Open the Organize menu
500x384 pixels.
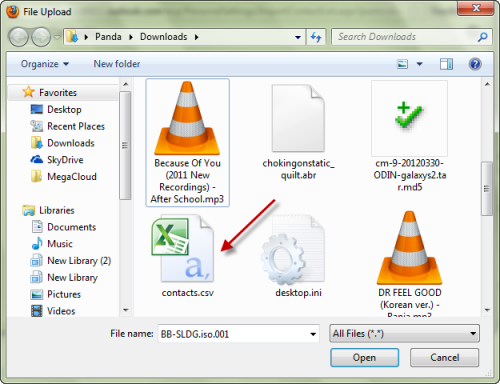(45, 64)
